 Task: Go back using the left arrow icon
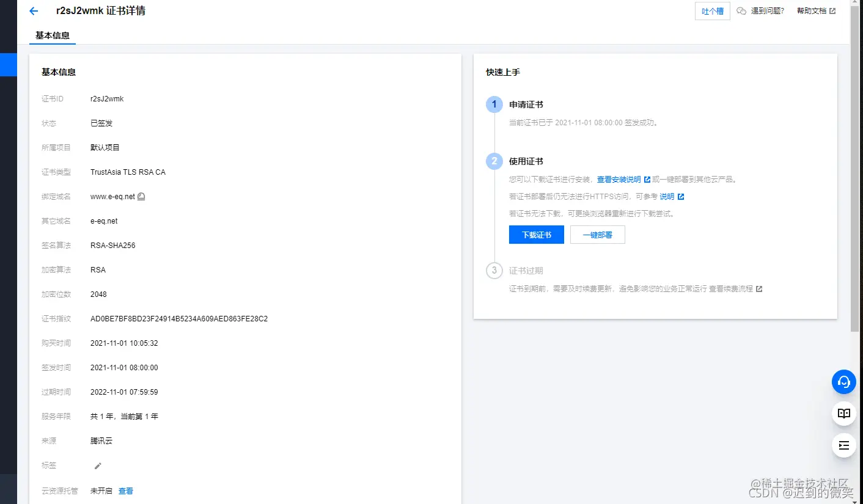34,11
